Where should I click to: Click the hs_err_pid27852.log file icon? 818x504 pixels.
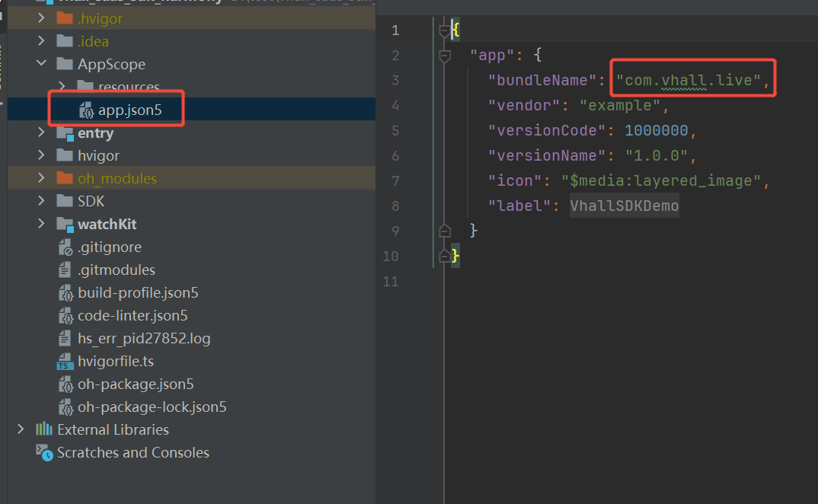(x=66, y=339)
